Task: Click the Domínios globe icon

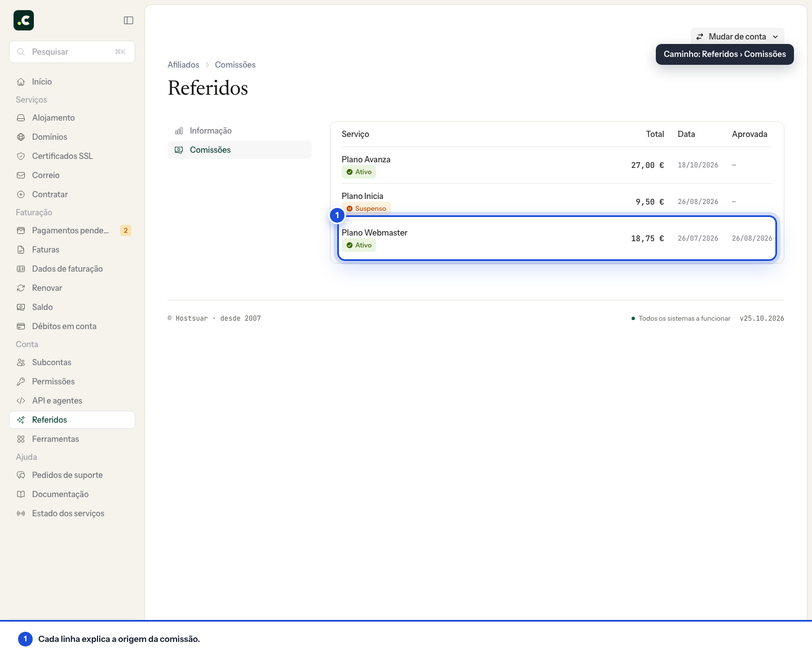Action: click(21, 137)
